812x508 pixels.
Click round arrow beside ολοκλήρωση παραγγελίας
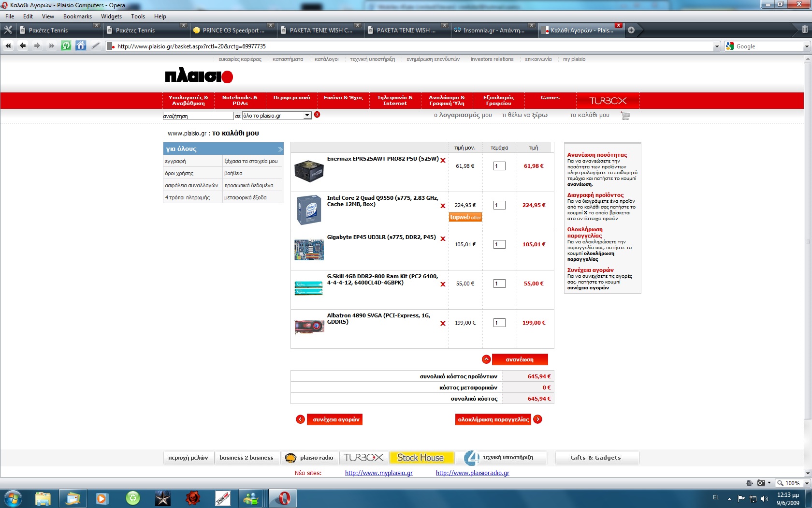(537, 419)
